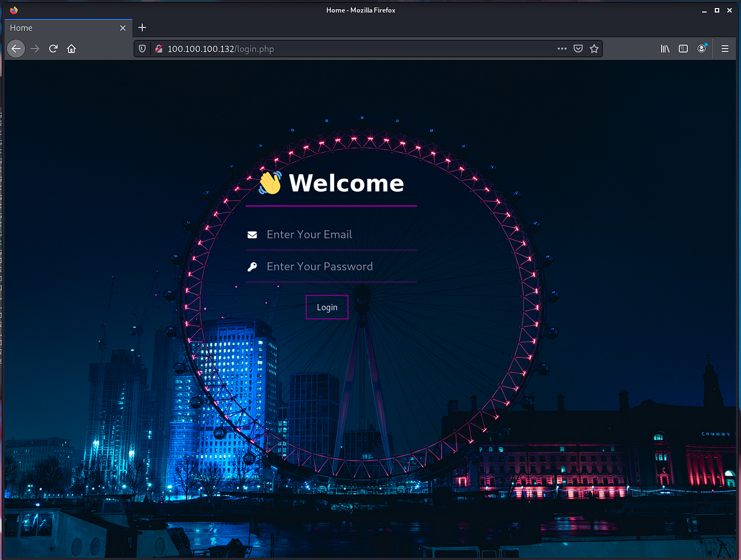Close the Firefox window
Image resolution: width=741 pixels, height=560 pixels.
(730, 10)
